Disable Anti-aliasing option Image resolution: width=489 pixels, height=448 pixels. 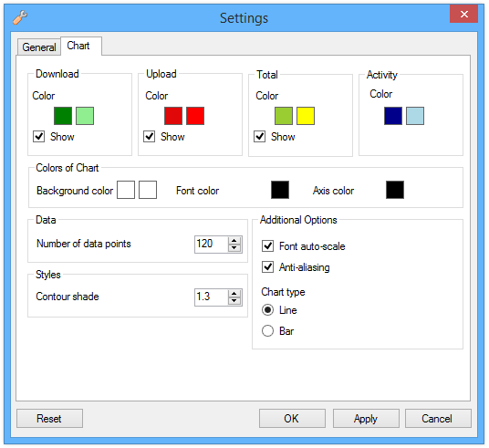coord(267,267)
